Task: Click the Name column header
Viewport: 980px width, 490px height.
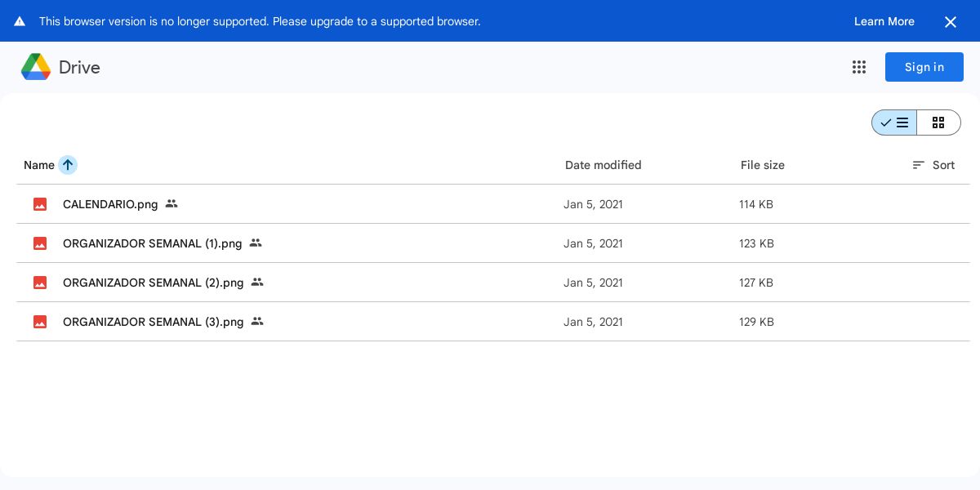Action: coord(39,165)
